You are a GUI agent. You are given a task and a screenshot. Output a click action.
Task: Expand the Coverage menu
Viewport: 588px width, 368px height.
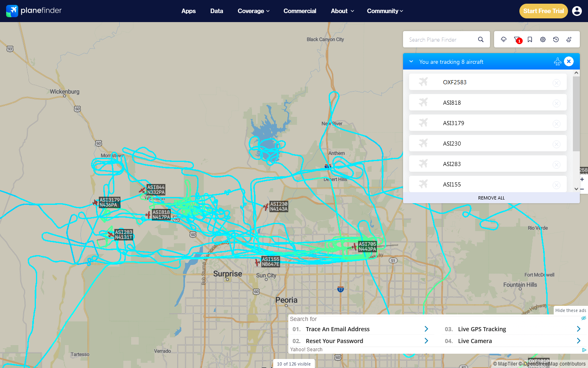254,11
